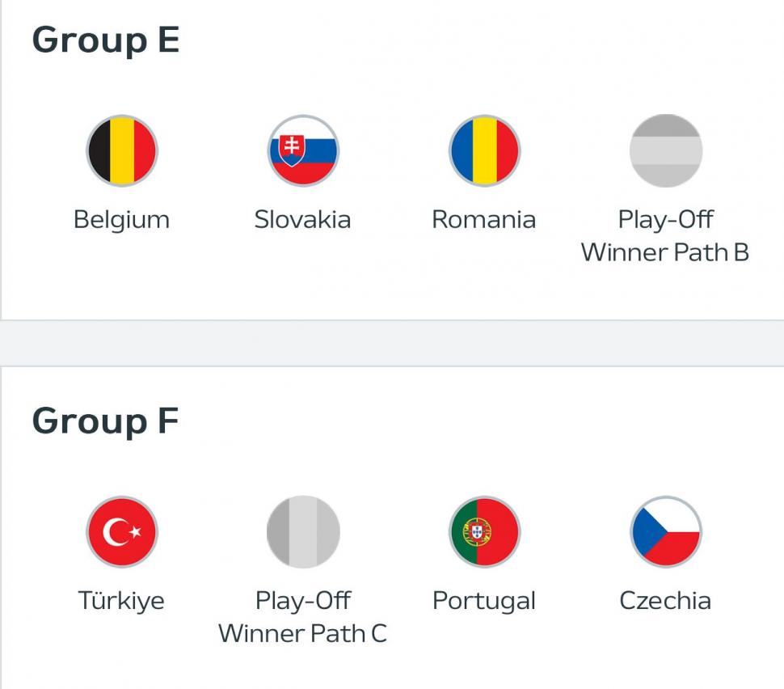
Task: Click the Czechia team label
Action: pos(666,601)
